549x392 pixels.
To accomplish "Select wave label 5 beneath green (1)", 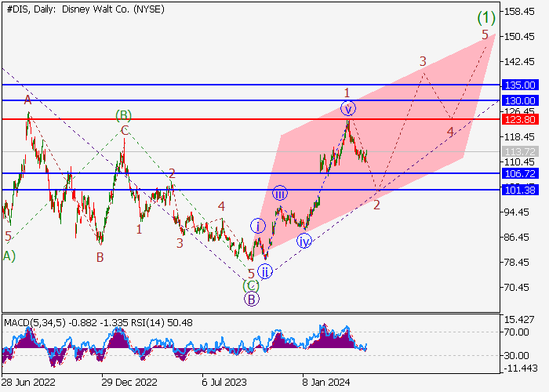I will (485, 35).
